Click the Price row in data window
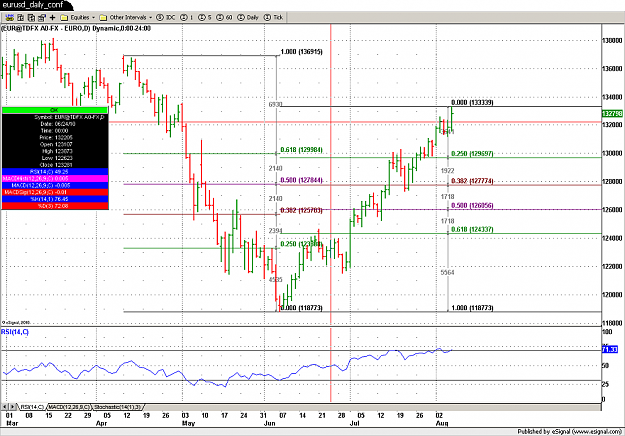Viewport: 625px width, 436px height. coord(55,137)
